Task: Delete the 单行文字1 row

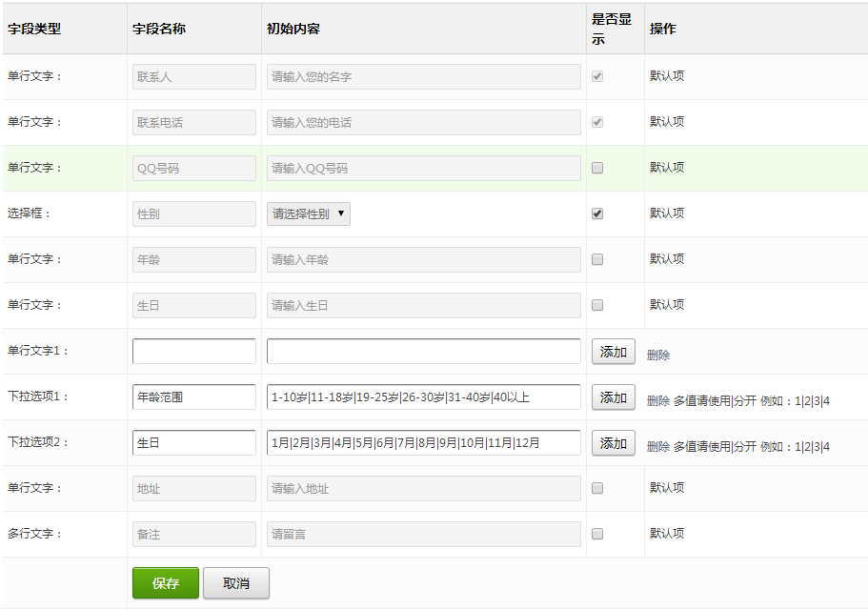Action: 658,355
